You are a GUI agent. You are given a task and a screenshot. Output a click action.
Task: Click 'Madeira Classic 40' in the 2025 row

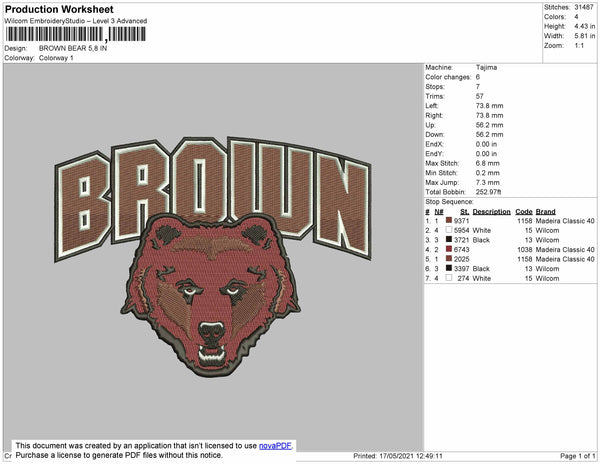click(565, 259)
